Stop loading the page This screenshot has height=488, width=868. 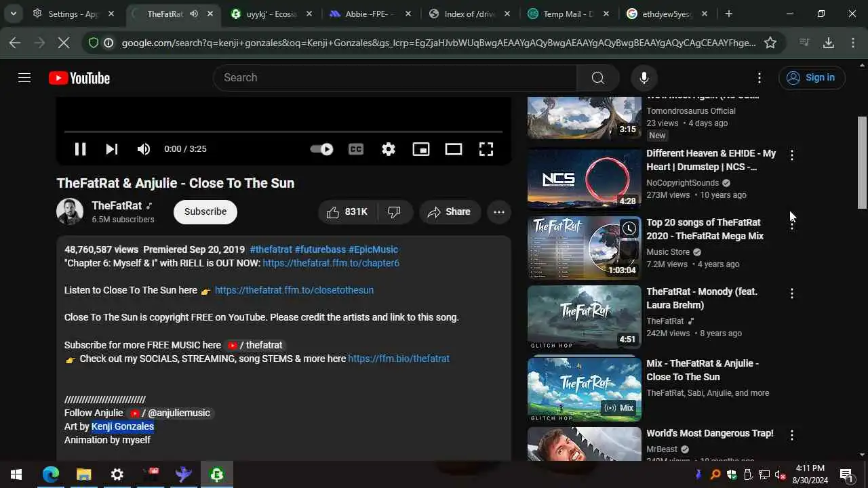click(x=64, y=43)
